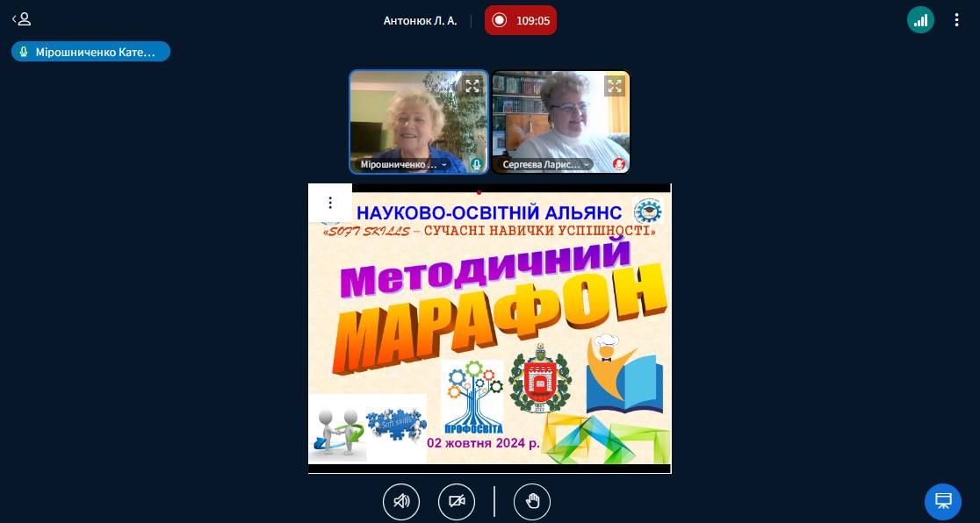
Task: Expand the Сергеєва Ларис… webcam name dropdown
Action: (586, 164)
